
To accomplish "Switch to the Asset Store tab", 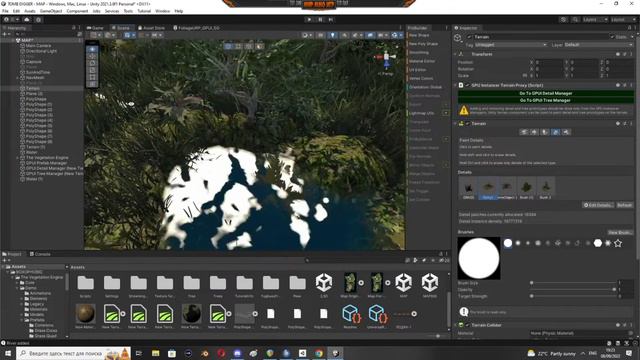I will pos(151,28).
